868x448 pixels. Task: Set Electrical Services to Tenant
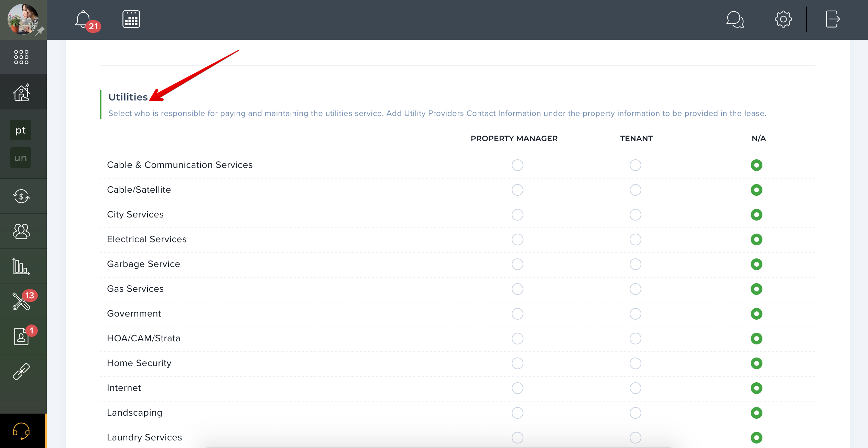point(635,239)
